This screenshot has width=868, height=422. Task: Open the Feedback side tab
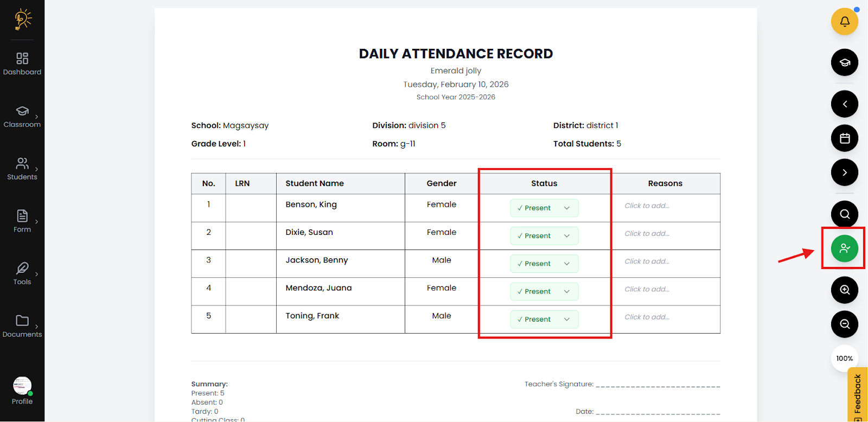point(858,395)
